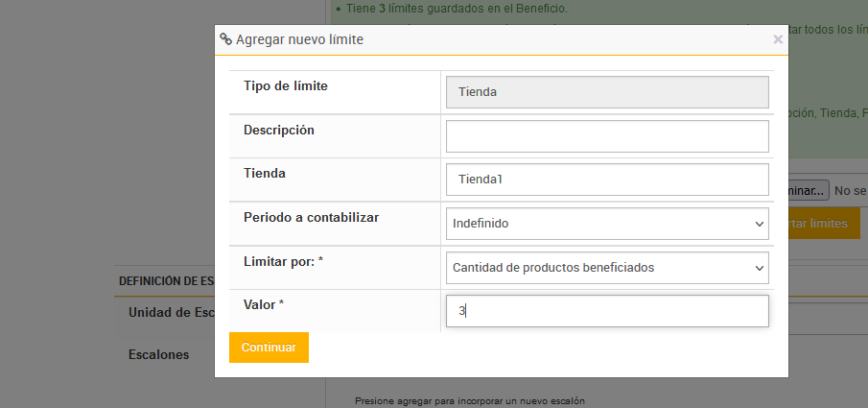Click the Tienda row label
The image size is (868, 408).
pos(265,174)
